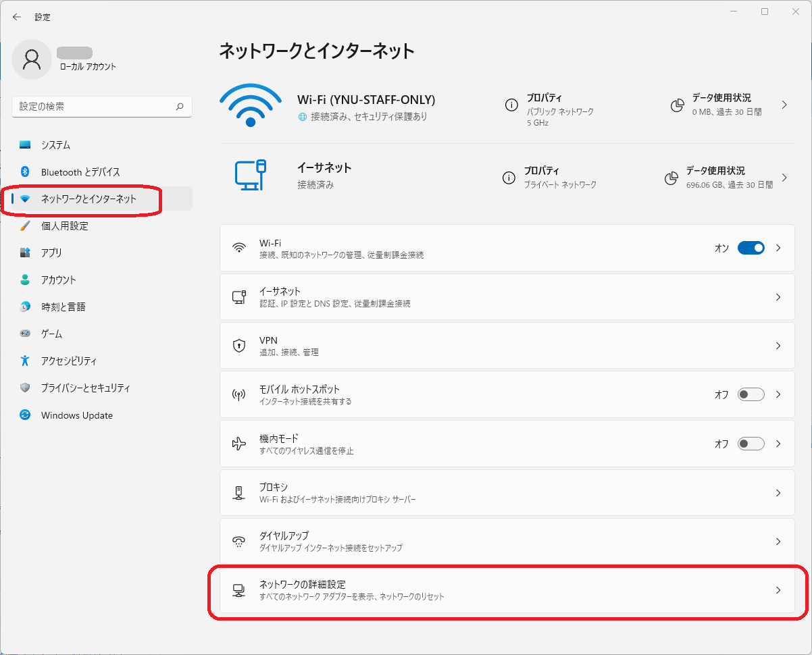
Task: Turn off the Wi-Fi toggle switch
Action: click(x=751, y=248)
